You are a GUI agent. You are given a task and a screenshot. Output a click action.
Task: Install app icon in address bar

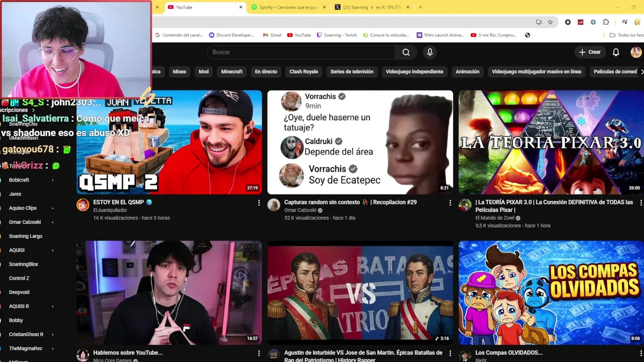(x=539, y=22)
